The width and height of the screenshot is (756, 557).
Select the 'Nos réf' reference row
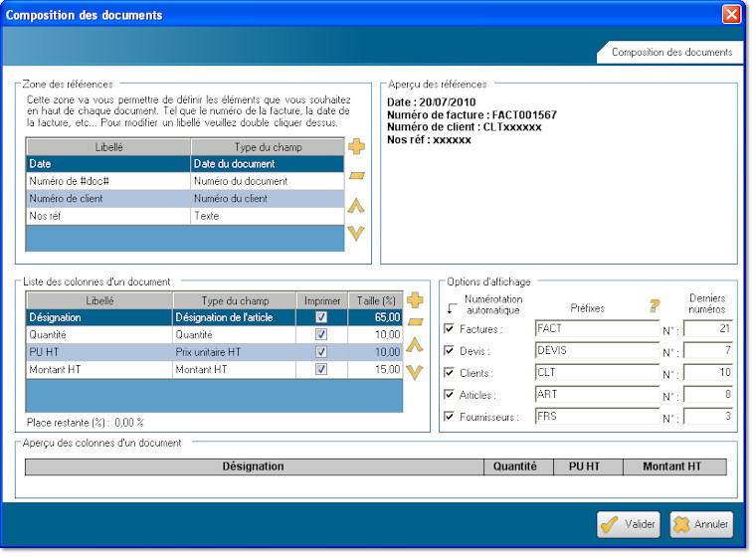[x=185, y=216]
